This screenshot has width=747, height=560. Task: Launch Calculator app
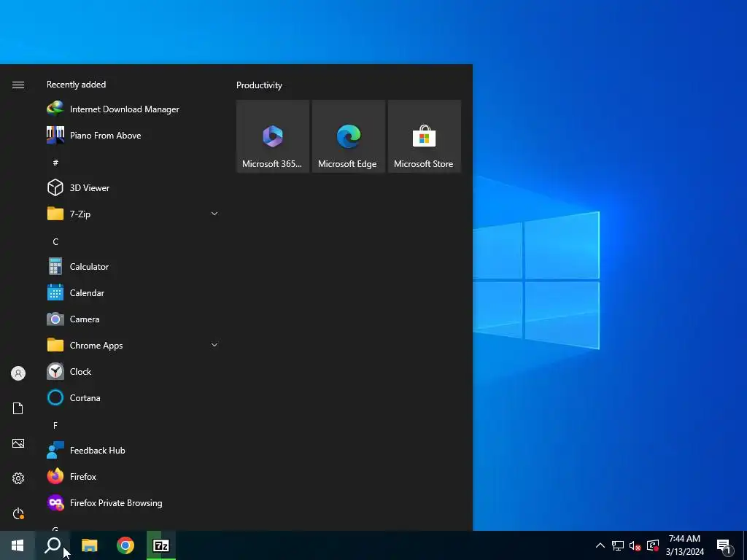tap(132, 267)
